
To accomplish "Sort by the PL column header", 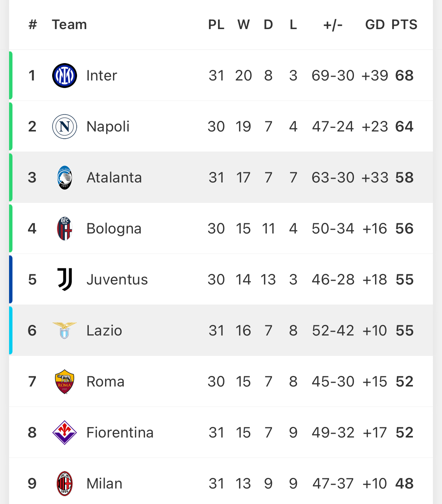I will 216,25.
